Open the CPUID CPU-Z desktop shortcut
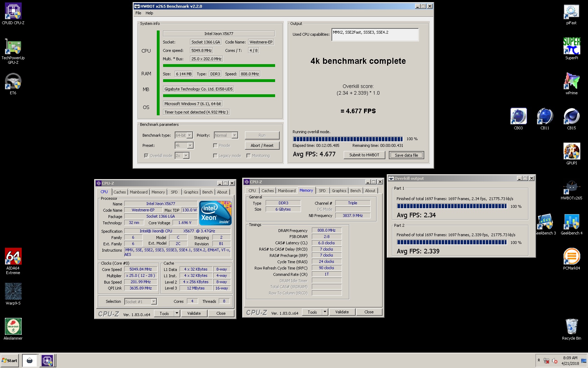This screenshot has width=588, height=368. [13, 14]
